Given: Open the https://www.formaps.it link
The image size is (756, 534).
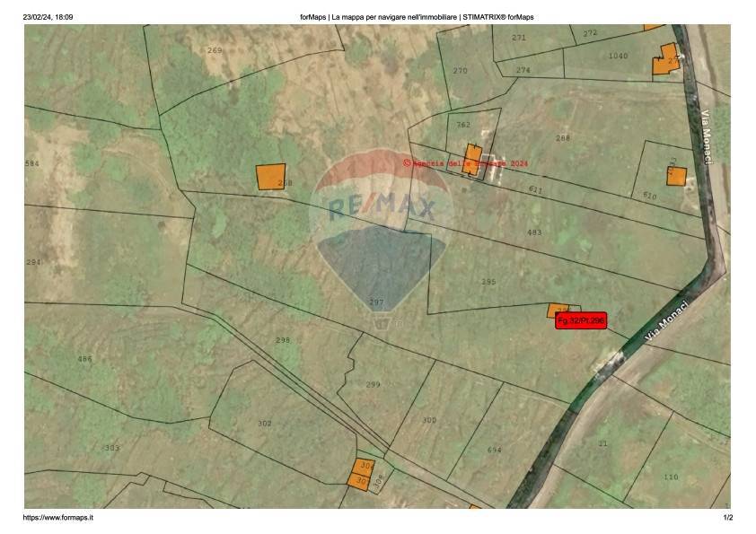Looking at the screenshot, I should (58, 518).
